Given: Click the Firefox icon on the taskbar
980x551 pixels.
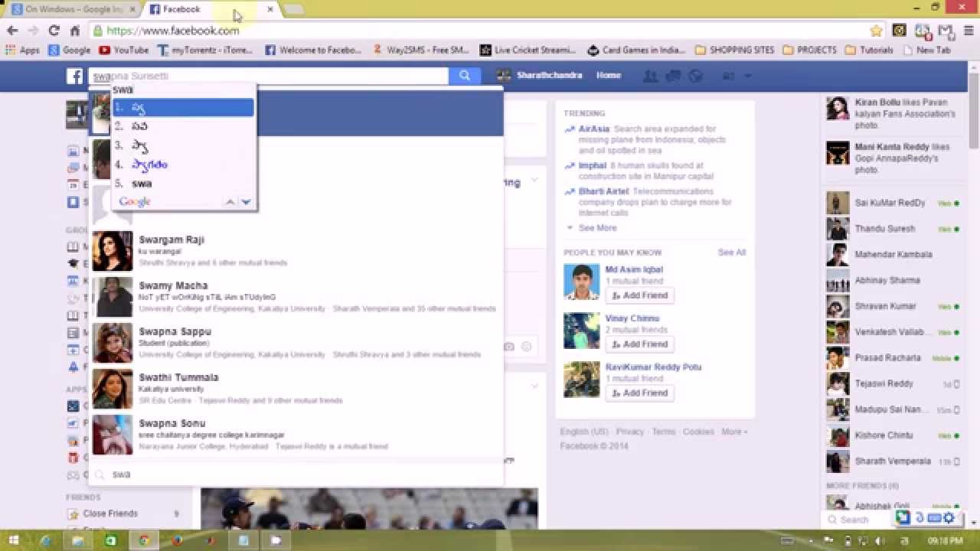Looking at the screenshot, I should pos(177,540).
